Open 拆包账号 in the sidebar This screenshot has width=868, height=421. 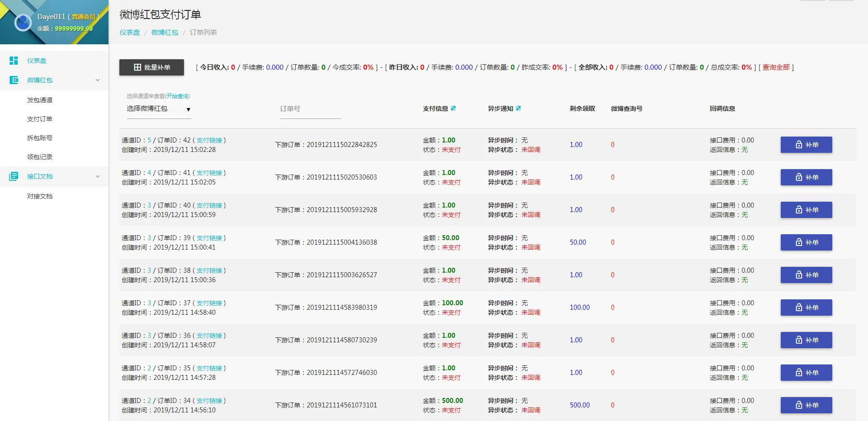tap(40, 138)
